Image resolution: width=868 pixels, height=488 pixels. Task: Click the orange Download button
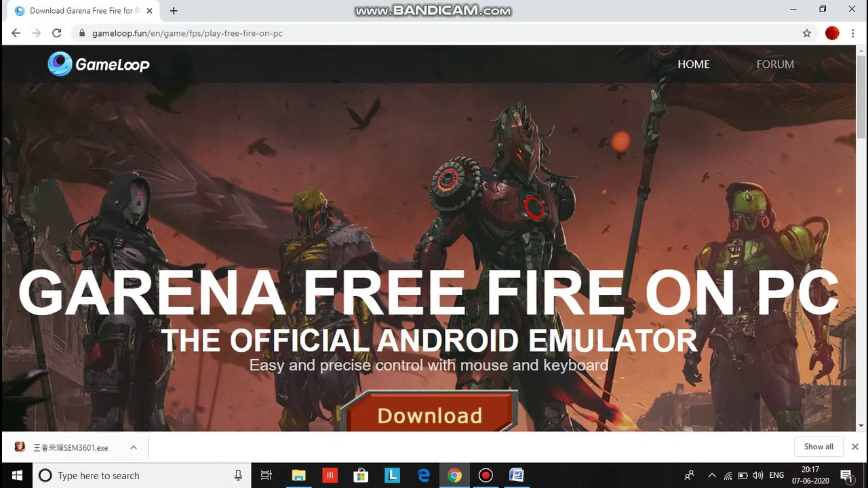point(429,412)
